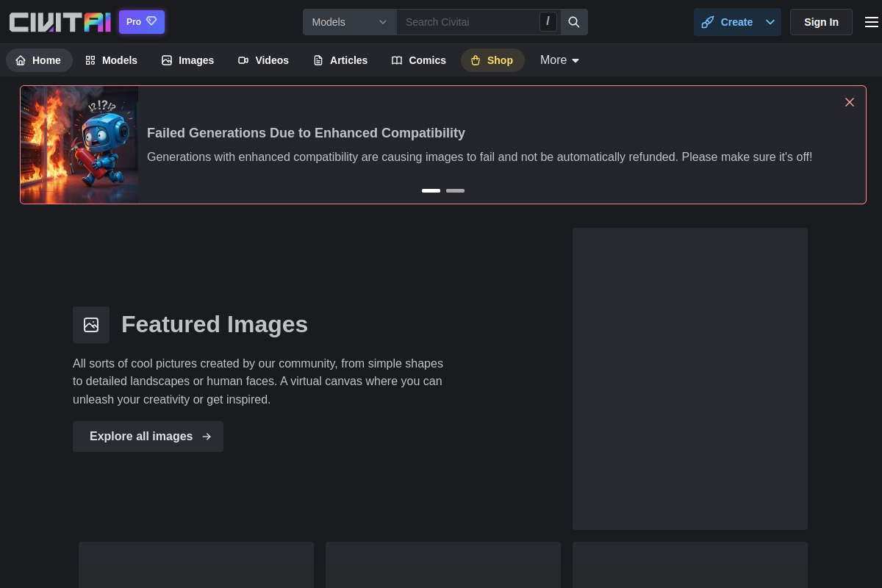
Task: Click the Civitai logo
Action: [x=60, y=22]
